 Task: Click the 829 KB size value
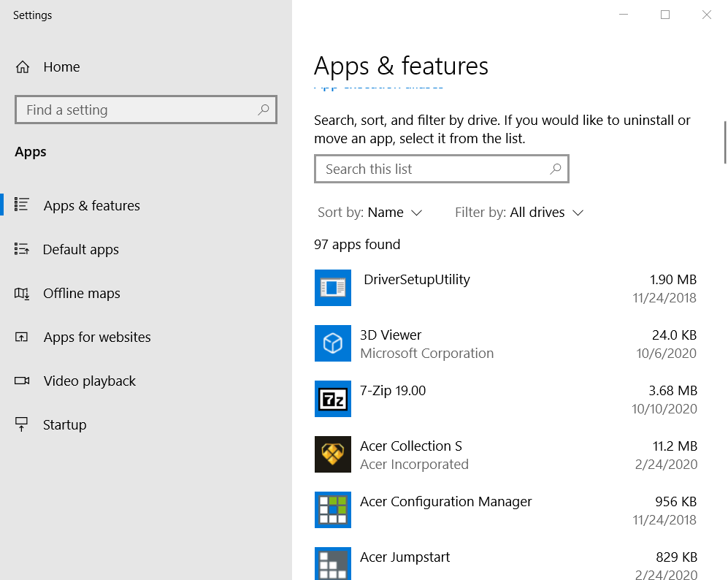coord(676,557)
